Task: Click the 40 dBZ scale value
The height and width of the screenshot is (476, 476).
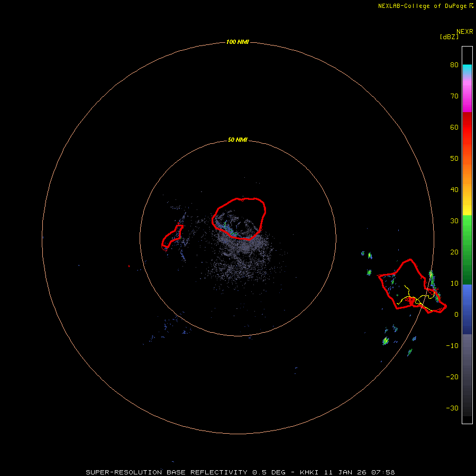Action: pyautogui.click(x=454, y=190)
